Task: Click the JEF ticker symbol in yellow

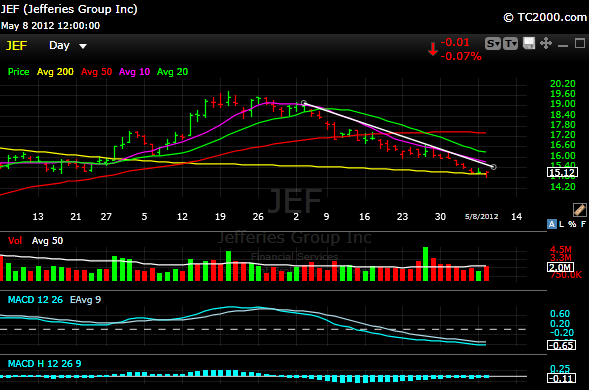Action: [x=17, y=45]
